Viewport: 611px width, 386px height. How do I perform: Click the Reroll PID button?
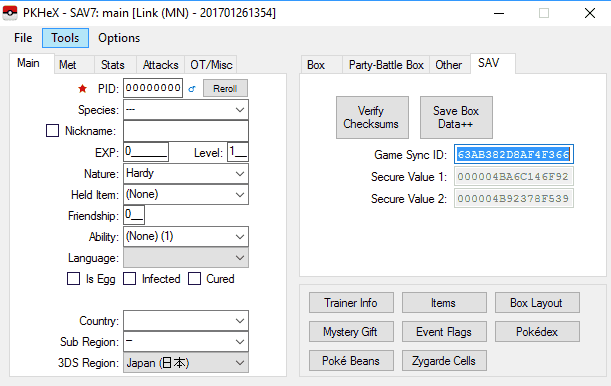click(225, 88)
